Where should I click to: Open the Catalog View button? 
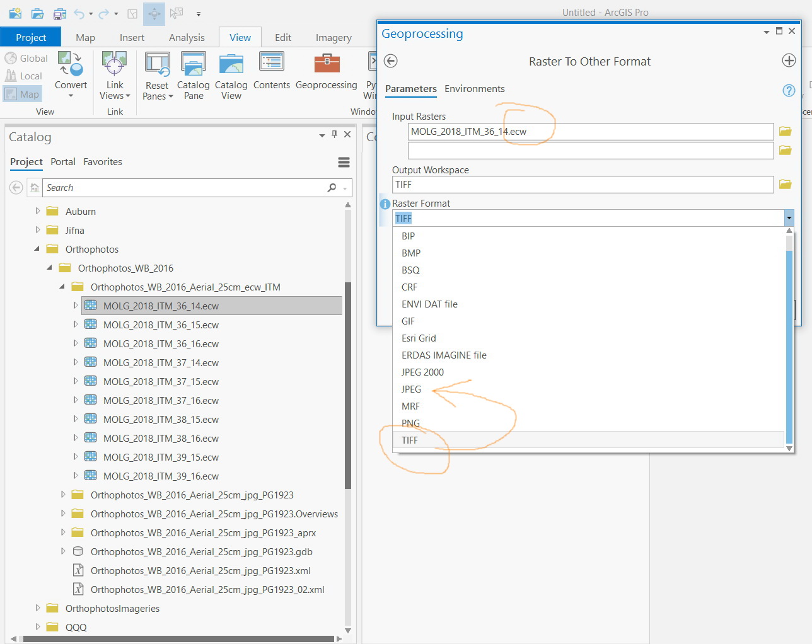coord(231,76)
